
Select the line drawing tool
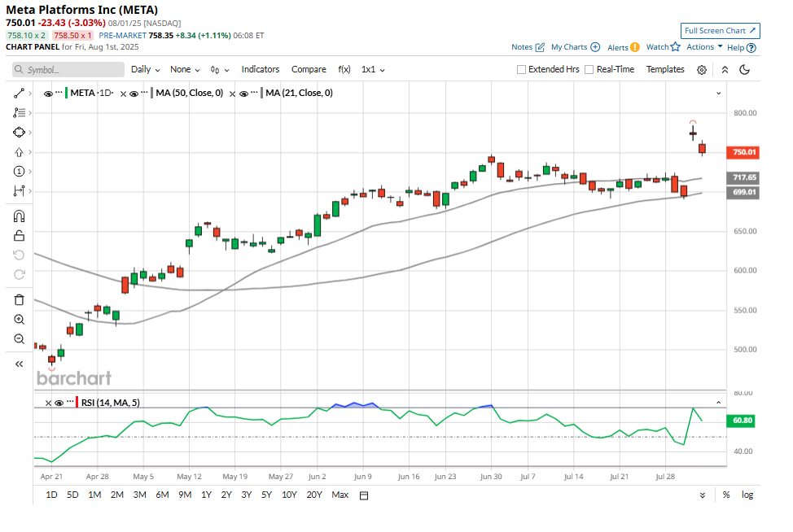pos(19,94)
